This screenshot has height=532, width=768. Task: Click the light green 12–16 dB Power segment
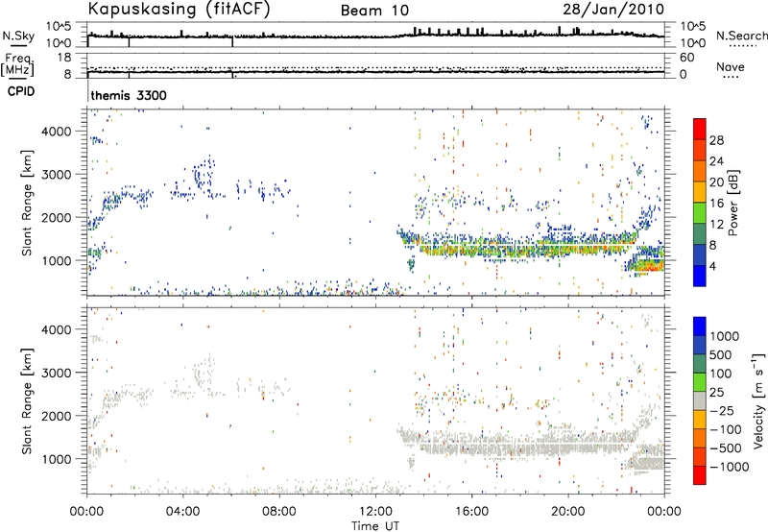pyautogui.click(x=700, y=213)
